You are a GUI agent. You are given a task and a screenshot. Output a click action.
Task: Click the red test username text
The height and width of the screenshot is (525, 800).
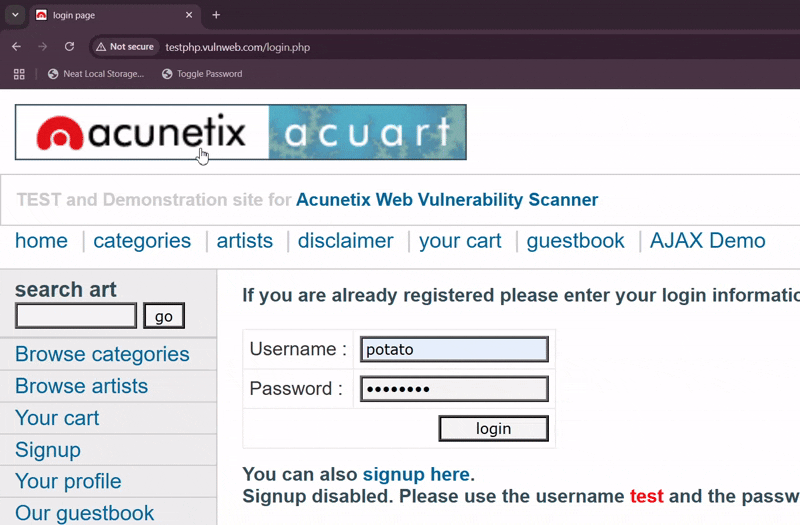pos(646,496)
